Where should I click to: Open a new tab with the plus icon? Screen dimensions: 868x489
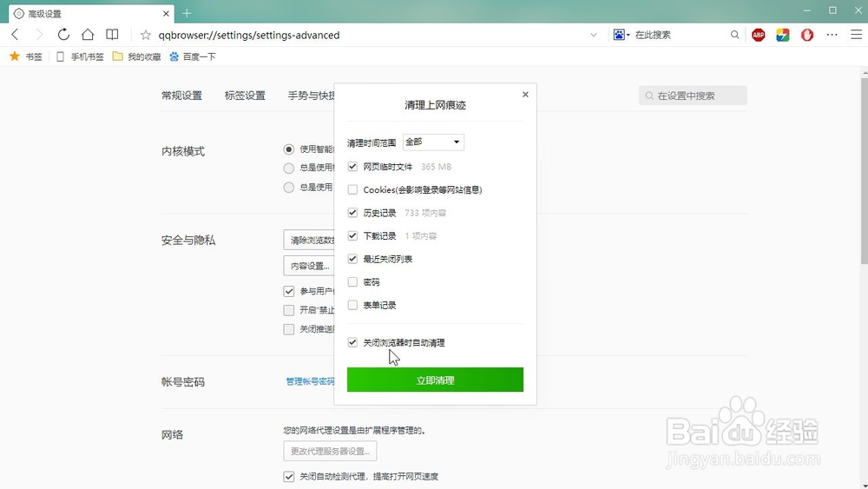click(x=187, y=13)
